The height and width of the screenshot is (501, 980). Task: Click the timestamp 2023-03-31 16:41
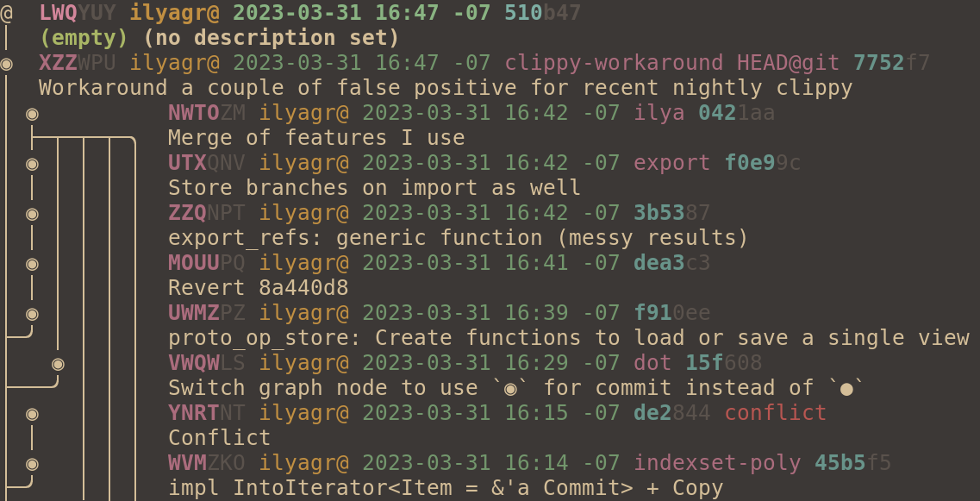(x=465, y=263)
